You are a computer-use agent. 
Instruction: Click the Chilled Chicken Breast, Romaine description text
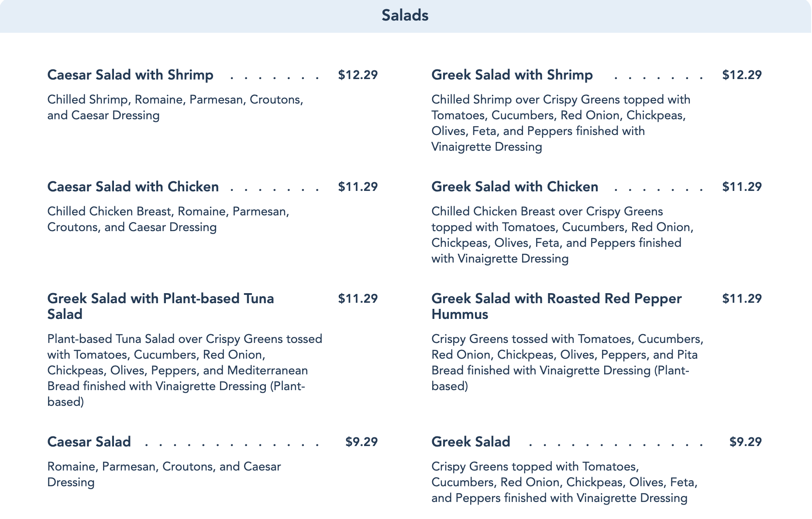[168, 219]
